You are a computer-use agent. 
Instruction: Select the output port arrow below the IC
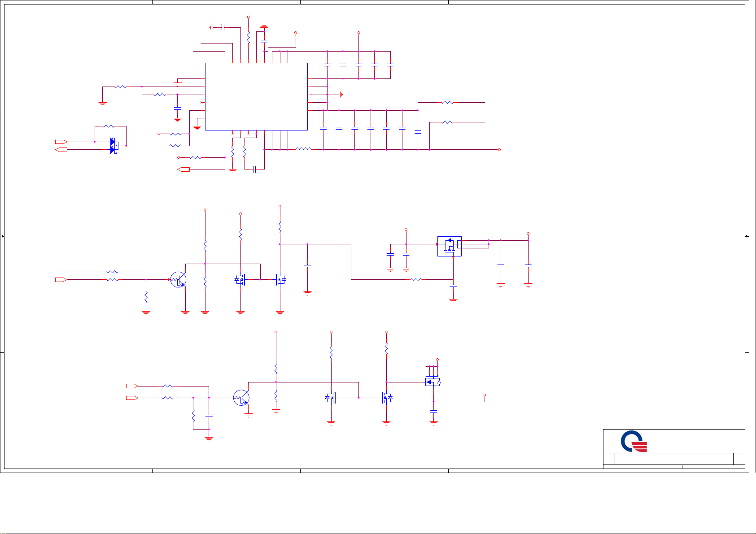coord(184,169)
